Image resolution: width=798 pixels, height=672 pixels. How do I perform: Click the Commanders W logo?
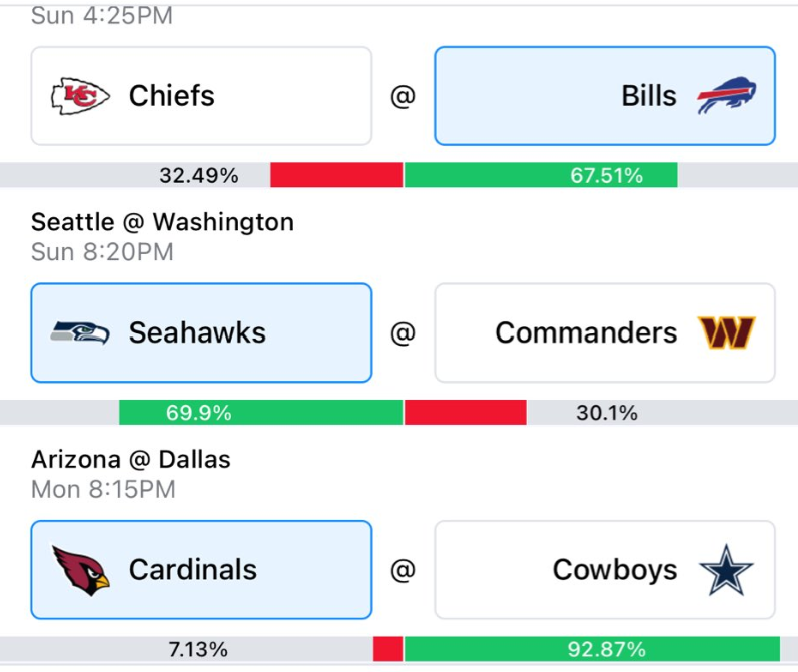(726, 333)
